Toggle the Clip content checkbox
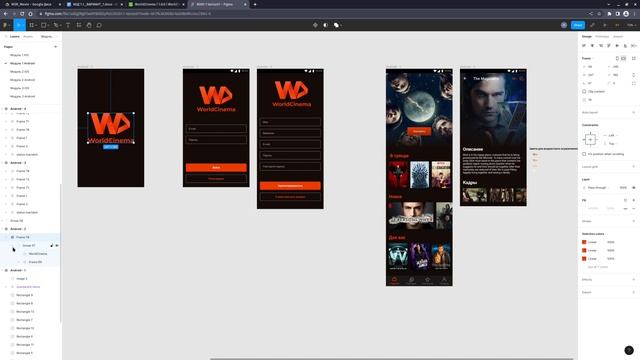The image size is (640, 360). [584, 91]
